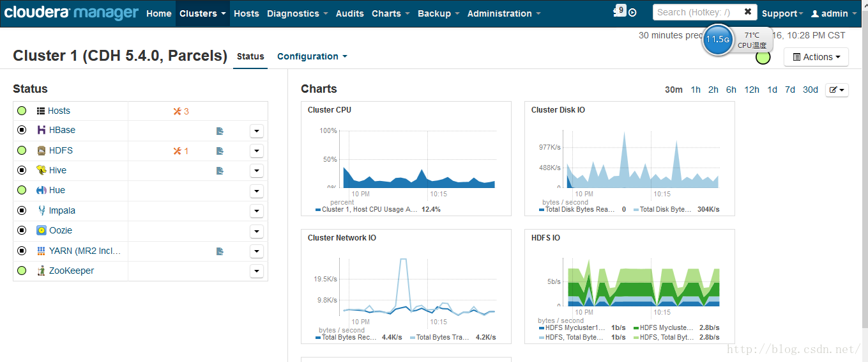Expand the Hive row actions dropdown
868x362 pixels.
(x=256, y=171)
